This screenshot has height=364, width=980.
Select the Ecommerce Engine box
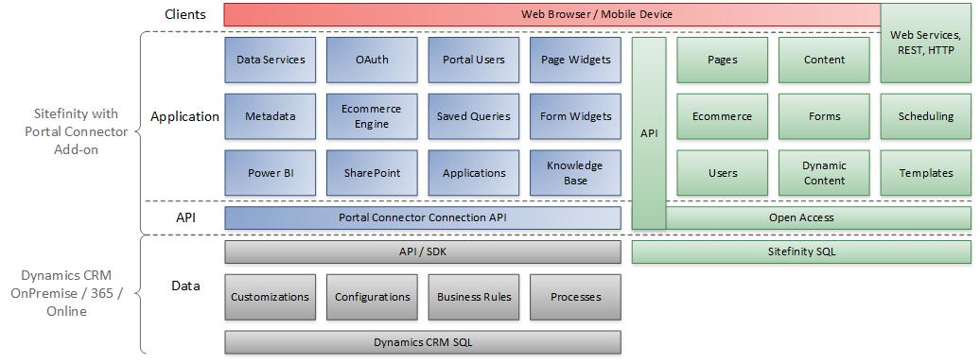(x=372, y=116)
